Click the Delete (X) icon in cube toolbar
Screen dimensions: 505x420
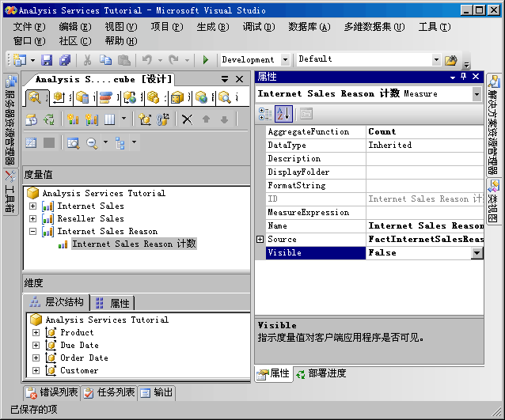point(187,119)
